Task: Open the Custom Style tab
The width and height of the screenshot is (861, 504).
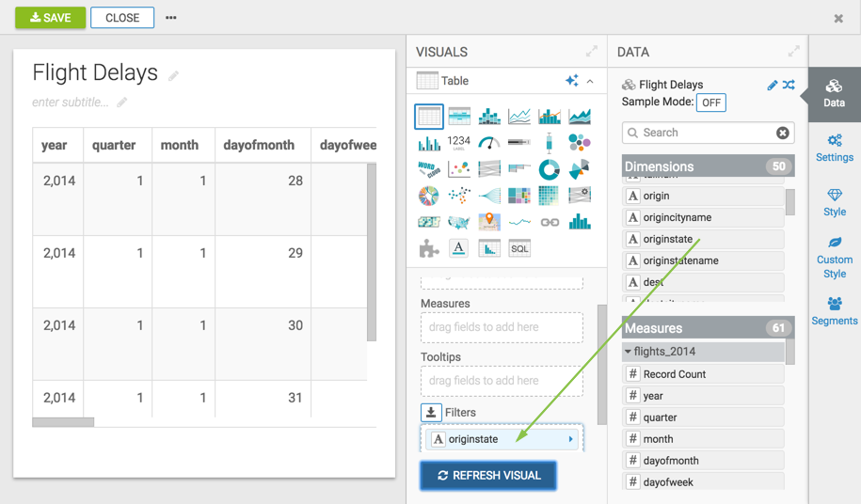Action: point(835,258)
